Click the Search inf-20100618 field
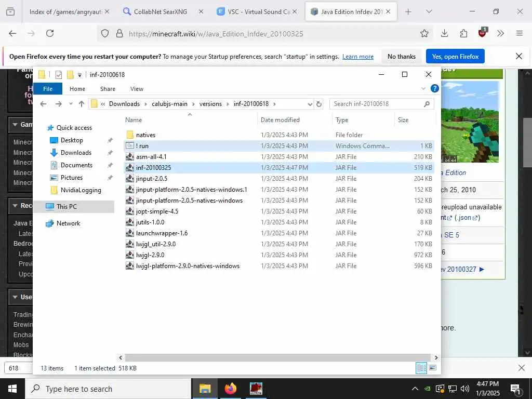Screen dimensions: 532x399 (381, 104)
